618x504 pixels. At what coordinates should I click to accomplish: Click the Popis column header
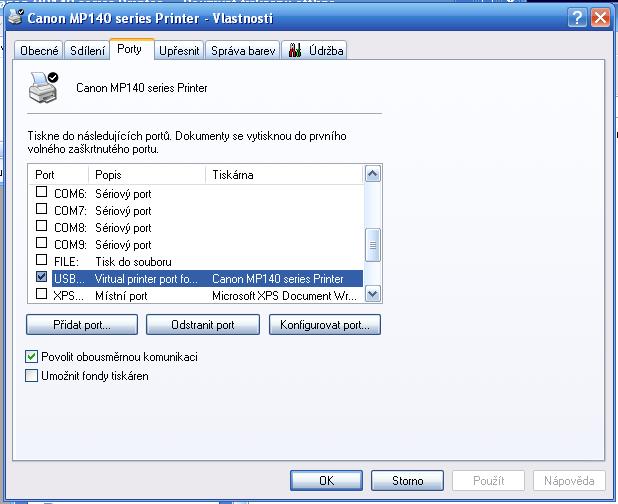[147, 175]
